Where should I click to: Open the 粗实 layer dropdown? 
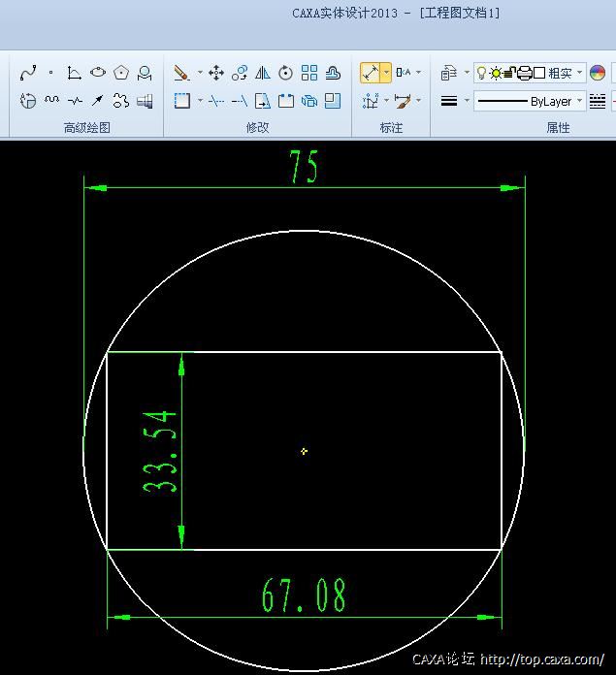pyautogui.click(x=580, y=73)
